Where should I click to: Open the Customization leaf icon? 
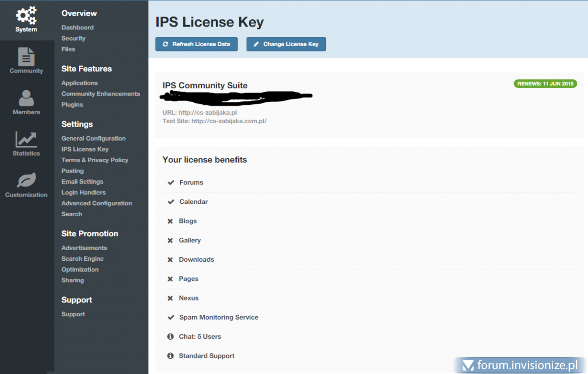26,181
